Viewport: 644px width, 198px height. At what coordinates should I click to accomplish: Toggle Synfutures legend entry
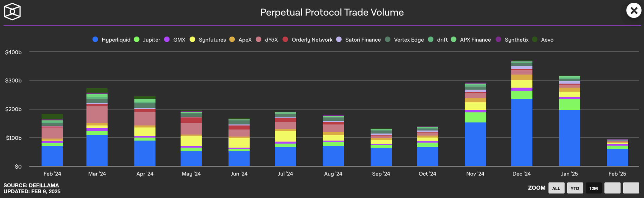(208, 40)
